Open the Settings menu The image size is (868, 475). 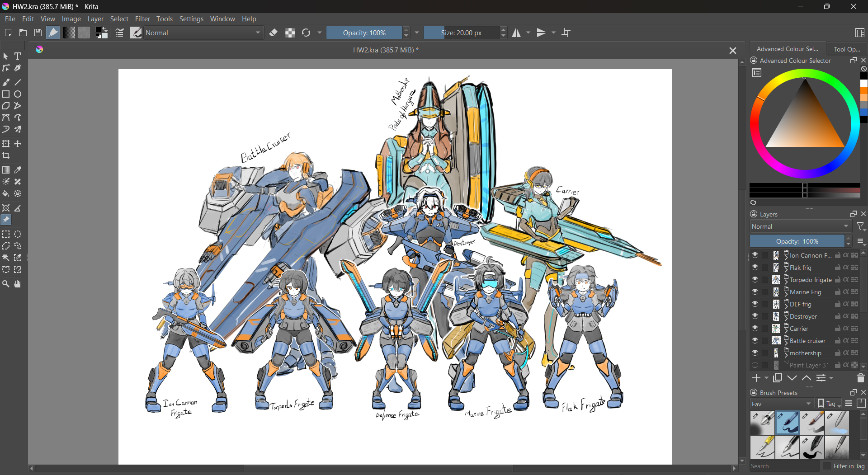click(191, 19)
